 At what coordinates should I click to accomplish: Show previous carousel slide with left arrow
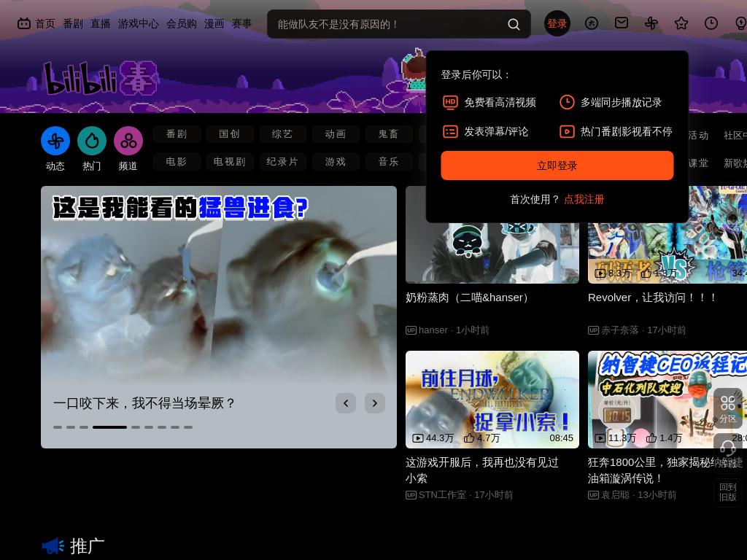pos(346,403)
